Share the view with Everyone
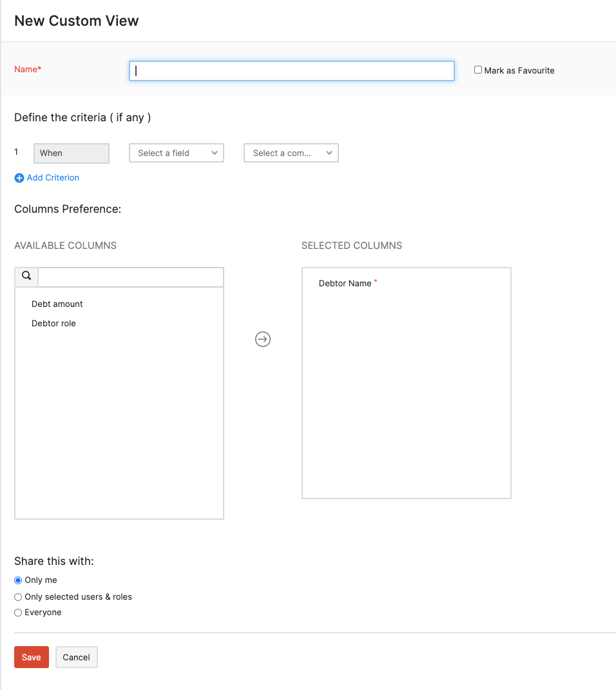This screenshot has width=616, height=690. (x=18, y=613)
